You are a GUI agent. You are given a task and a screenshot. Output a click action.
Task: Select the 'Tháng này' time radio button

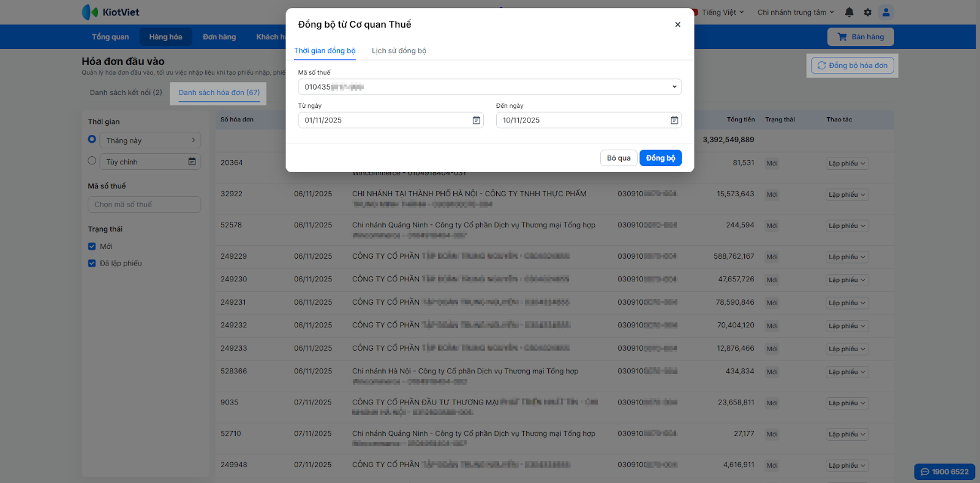coord(92,139)
